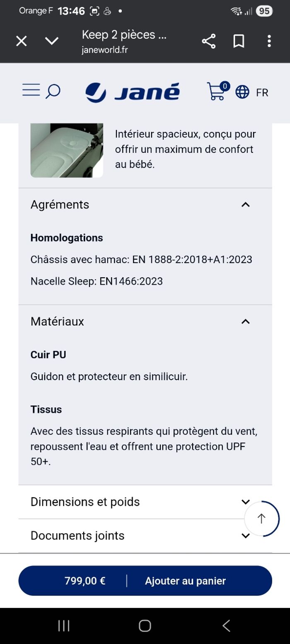Image resolution: width=290 pixels, height=644 pixels.
Task: Open the hamburger menu icon
Action: pyautogui.click(x=31, y=90)
